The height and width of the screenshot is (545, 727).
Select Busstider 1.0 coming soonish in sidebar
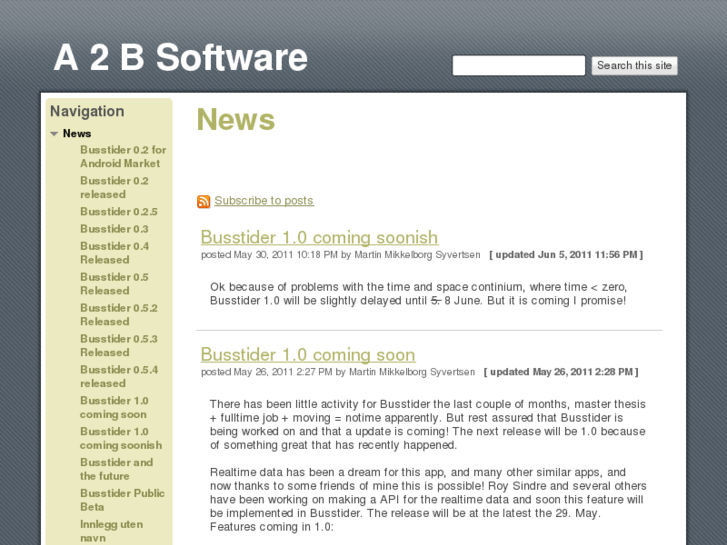(x=121, y=438)
